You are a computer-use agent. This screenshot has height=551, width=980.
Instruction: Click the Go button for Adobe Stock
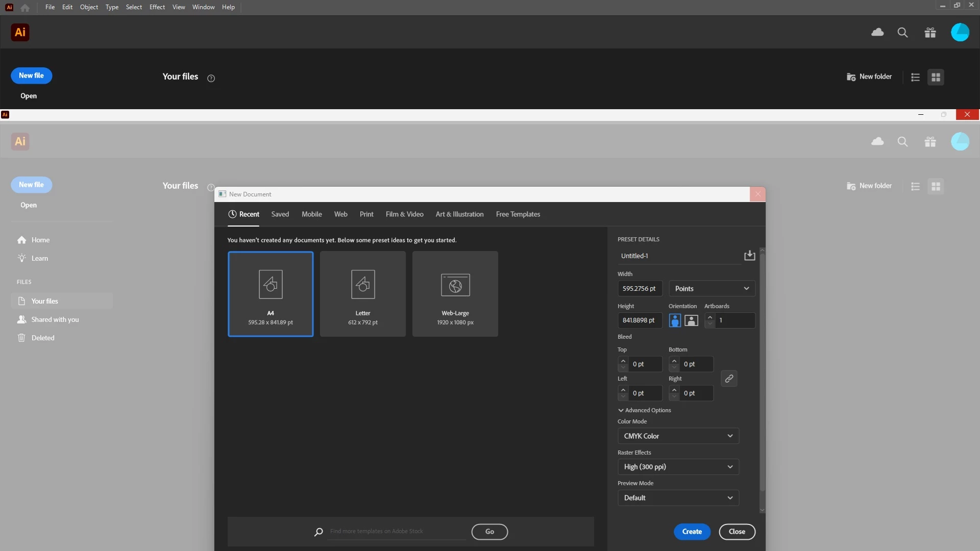pos(489,532)
